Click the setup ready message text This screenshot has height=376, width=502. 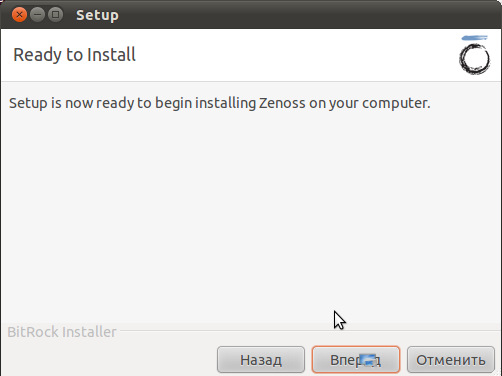pyautogui.click(x=220, y=103)
